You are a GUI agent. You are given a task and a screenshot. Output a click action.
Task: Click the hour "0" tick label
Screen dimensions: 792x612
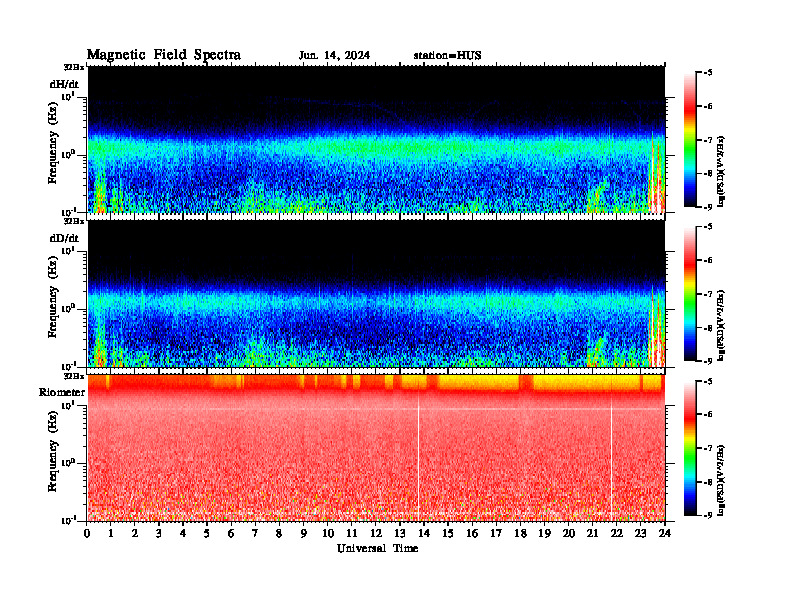coord(87,534)
